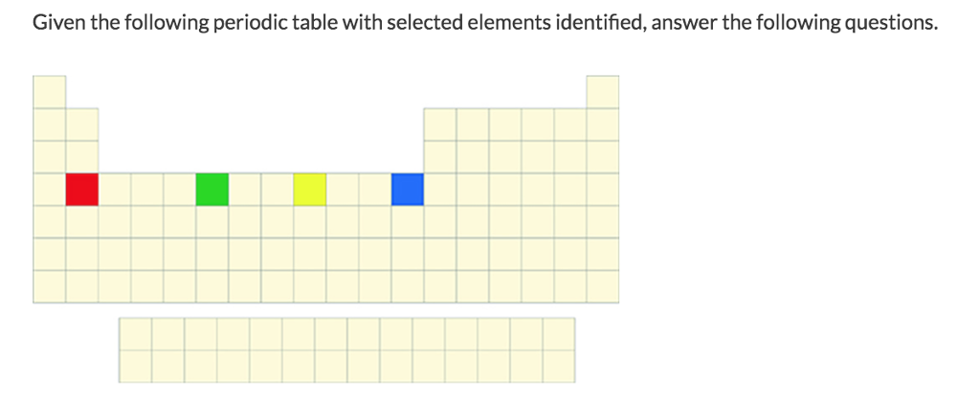Click the cell immediately left of yellow cell

(278, 189)
